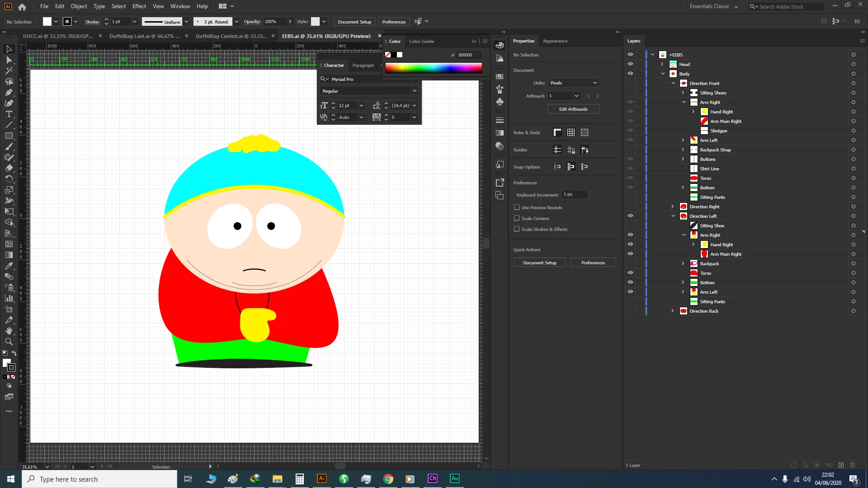Image resolution: width=868 pixels, height=488 pixels.
Task: Switch to DuffelBag Laid.ai document tab
Action: [144, 36]
